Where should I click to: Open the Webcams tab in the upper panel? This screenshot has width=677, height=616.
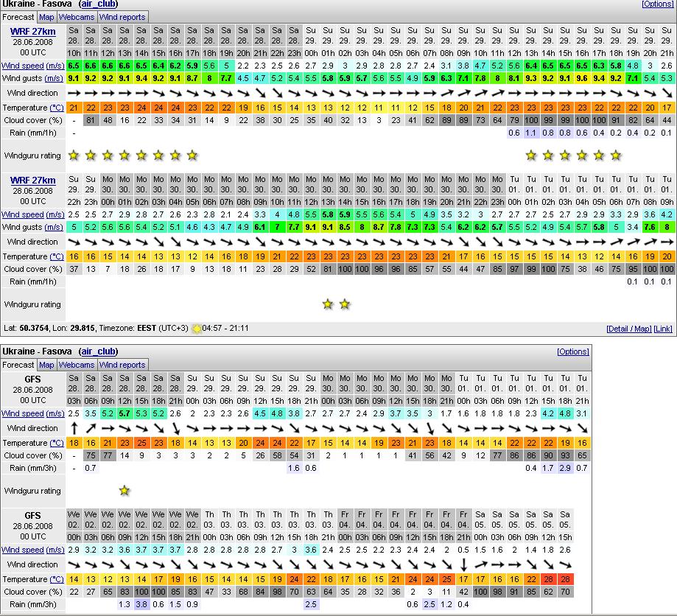[76, 16]
